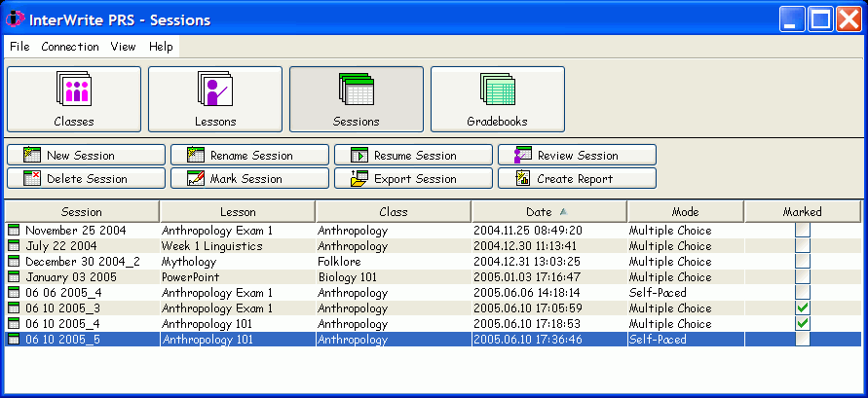Screen dimensions: 868x398
Task: Uncheck Marked checkbox for 06 10 2005_3
Action: (x=803, y=308)
